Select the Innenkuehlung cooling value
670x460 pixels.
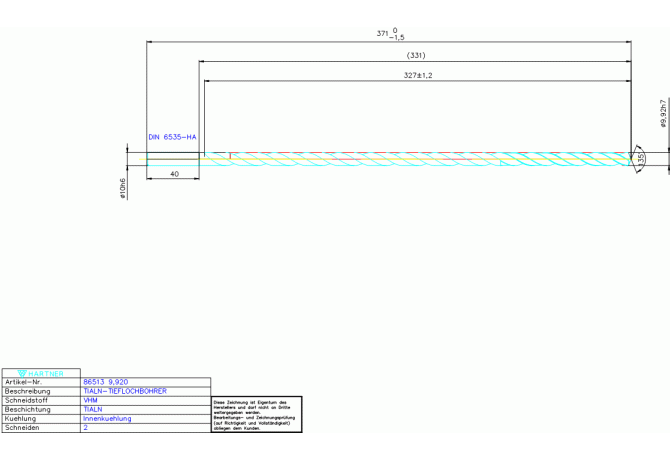(x=107, y=418)
